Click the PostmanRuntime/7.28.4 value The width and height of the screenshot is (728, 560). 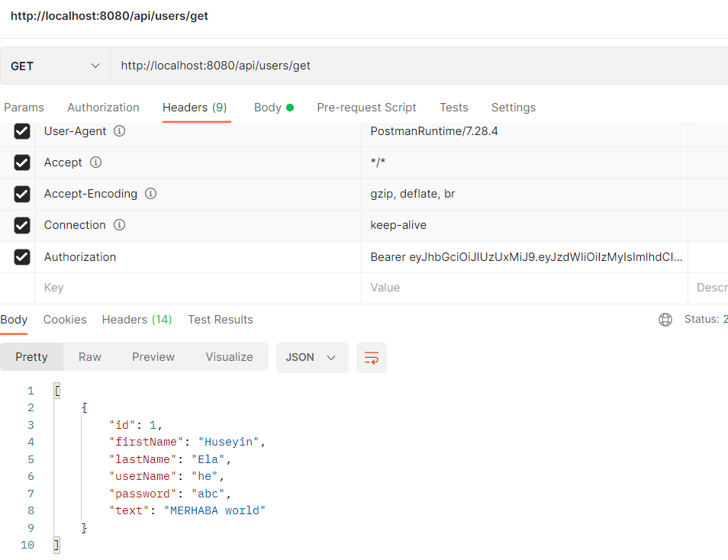[434, 131]
